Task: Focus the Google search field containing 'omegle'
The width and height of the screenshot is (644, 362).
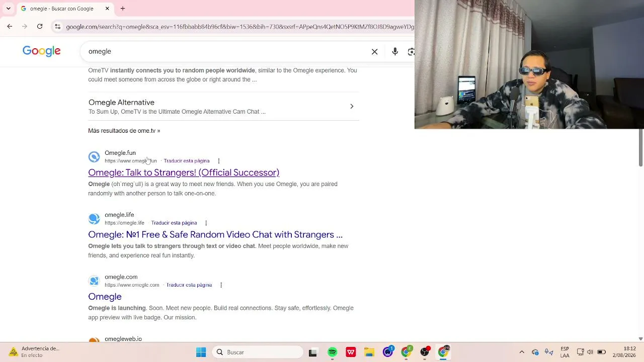Action: [x=226, y=51]
